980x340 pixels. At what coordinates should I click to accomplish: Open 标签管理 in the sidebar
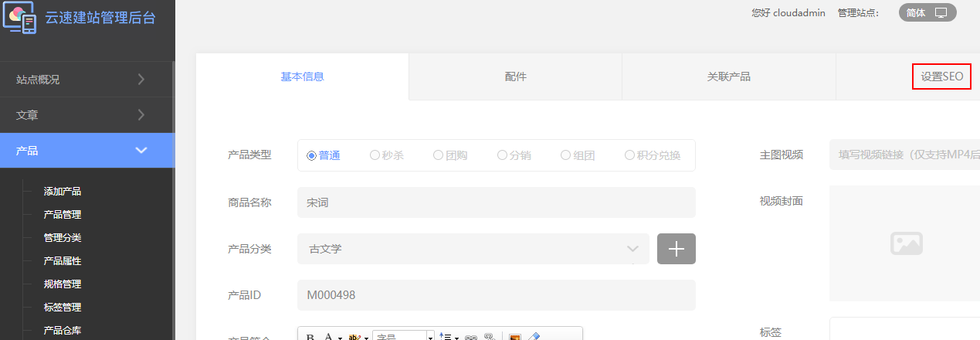[63, 308]
